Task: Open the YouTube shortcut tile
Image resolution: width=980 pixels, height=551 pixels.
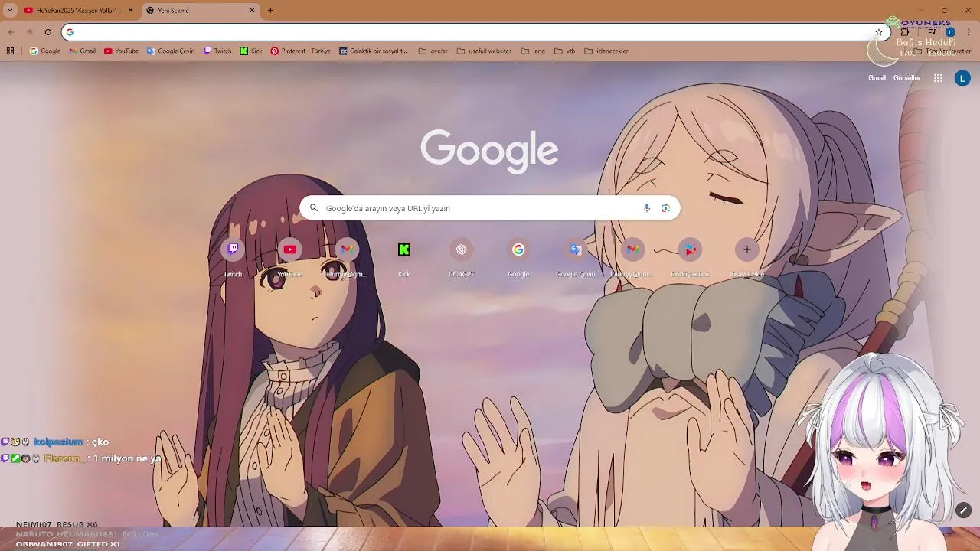Action: (289, 259)
